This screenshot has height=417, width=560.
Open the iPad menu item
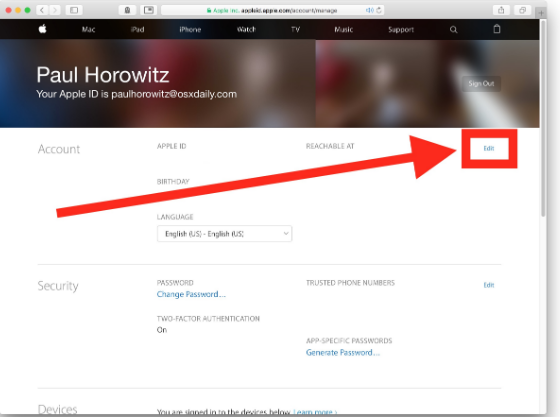pos(138,29)
